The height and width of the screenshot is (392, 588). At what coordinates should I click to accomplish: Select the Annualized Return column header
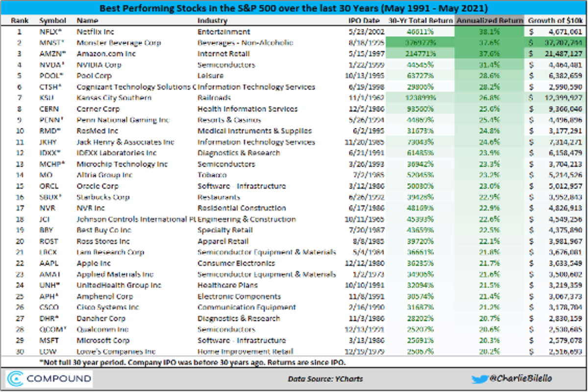[490, 21]
